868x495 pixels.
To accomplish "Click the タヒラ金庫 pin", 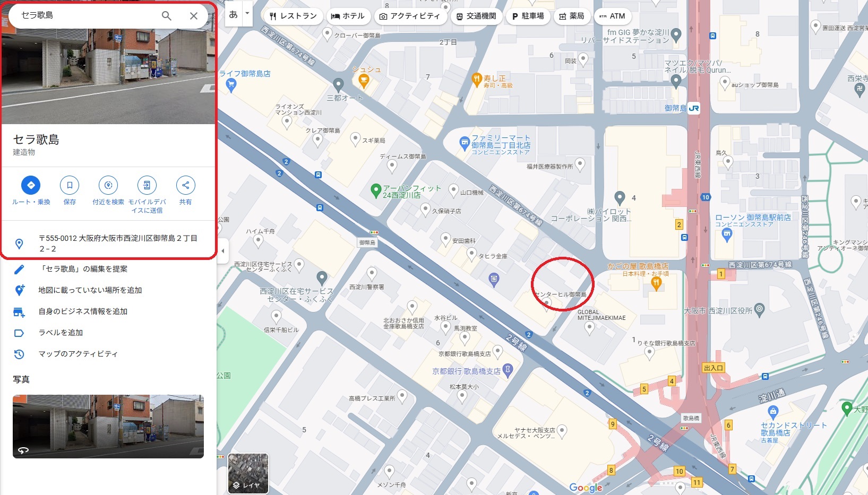I will [x=471, y=254].
